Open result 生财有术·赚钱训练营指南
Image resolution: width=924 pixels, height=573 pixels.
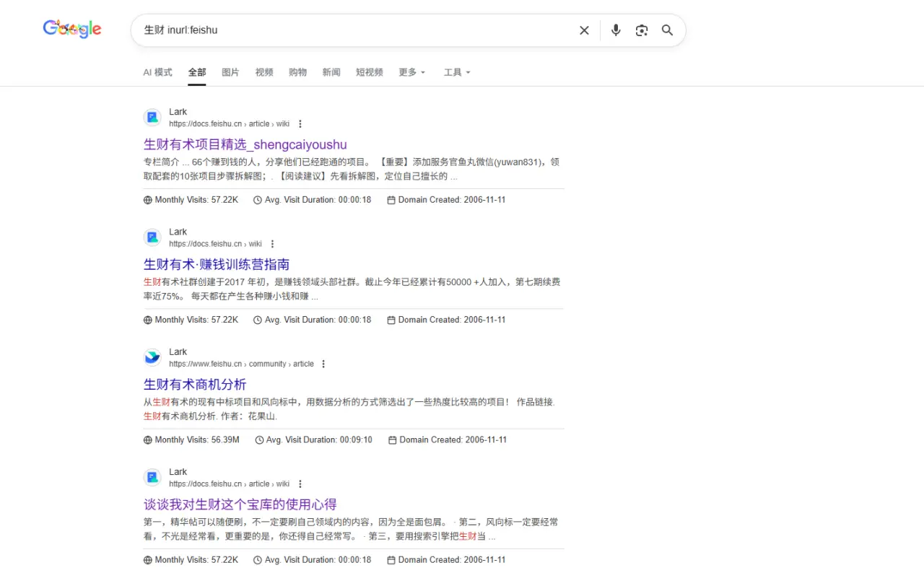[x=217, y=264]
